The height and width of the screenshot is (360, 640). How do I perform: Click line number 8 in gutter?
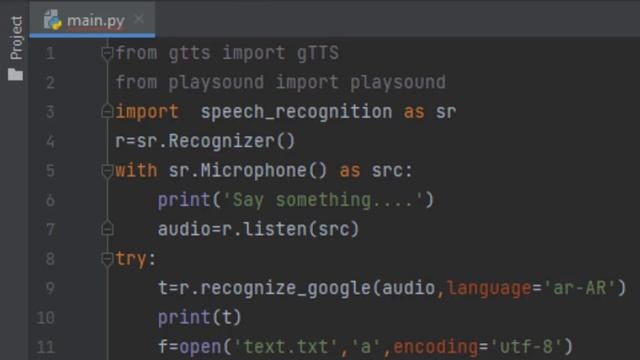coord(50,259)
